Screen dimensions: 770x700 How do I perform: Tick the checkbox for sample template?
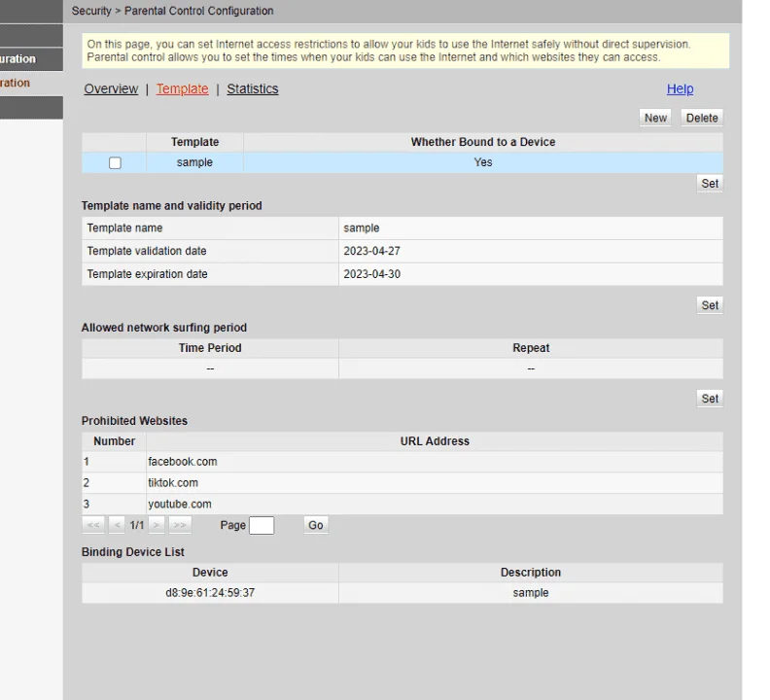pos(115,162)
